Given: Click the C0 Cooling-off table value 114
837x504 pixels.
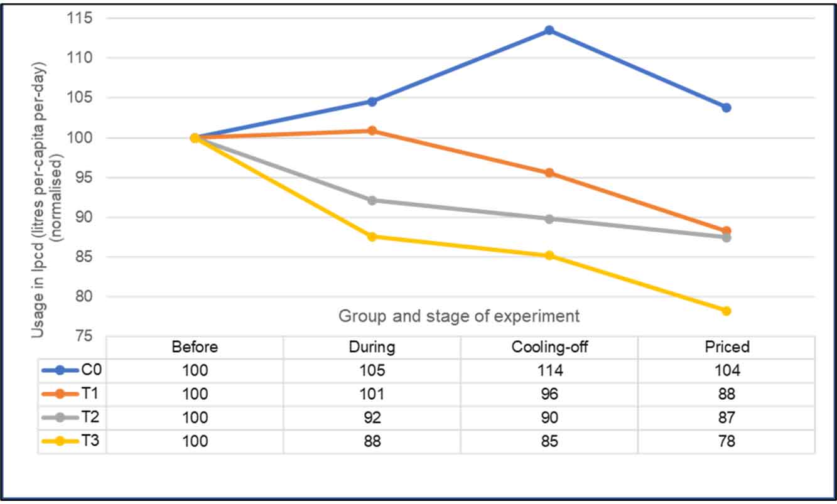Looking at the screenshot, I should click(549, 370).
